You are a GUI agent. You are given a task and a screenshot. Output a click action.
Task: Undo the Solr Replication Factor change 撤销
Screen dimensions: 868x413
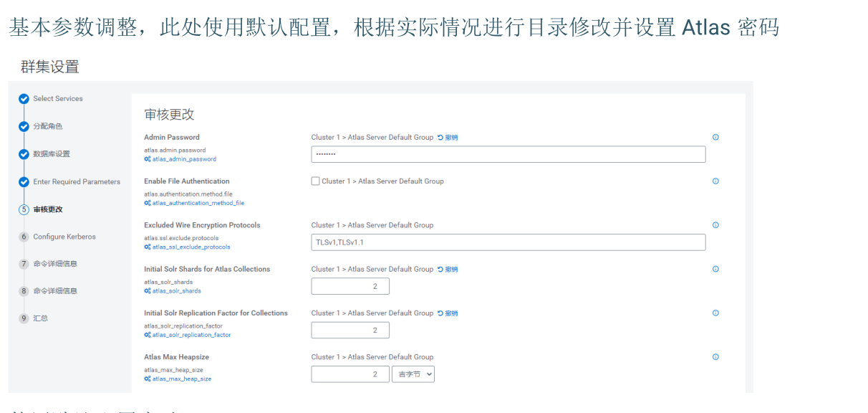(x=448, y=313)
